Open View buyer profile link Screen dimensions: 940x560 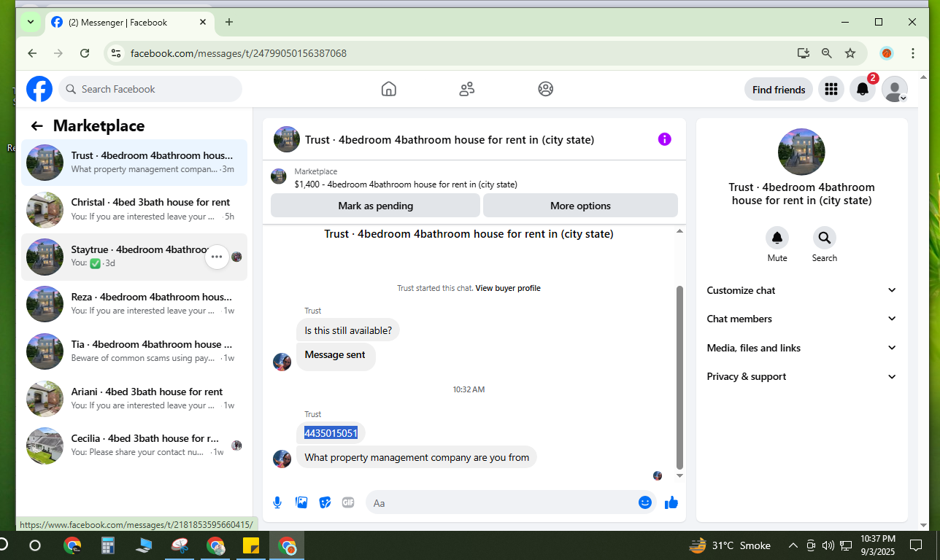[508, 288]
